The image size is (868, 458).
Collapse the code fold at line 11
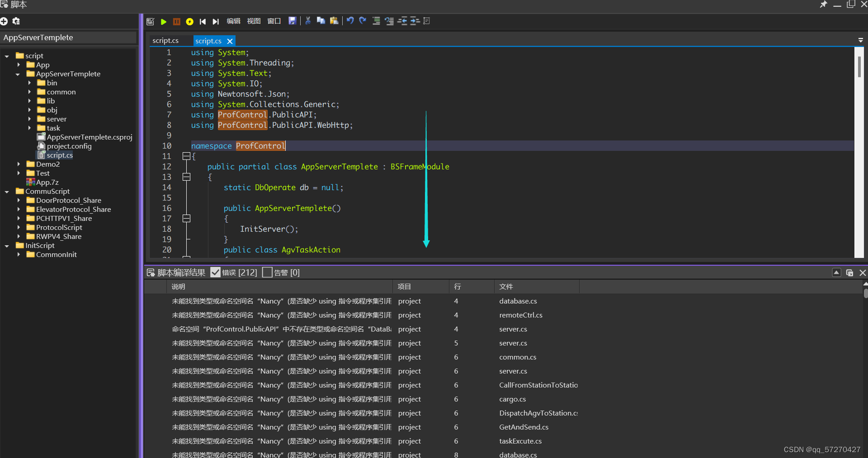[186, 156]
